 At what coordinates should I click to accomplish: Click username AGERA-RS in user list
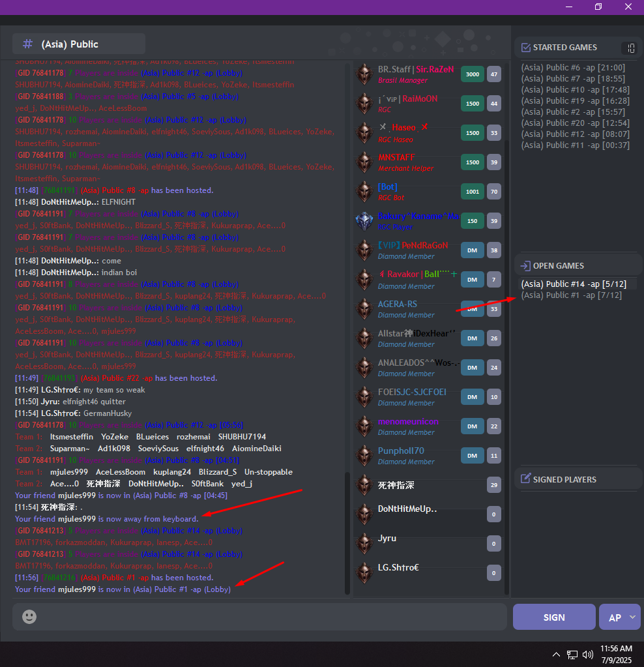click(398, 304)
